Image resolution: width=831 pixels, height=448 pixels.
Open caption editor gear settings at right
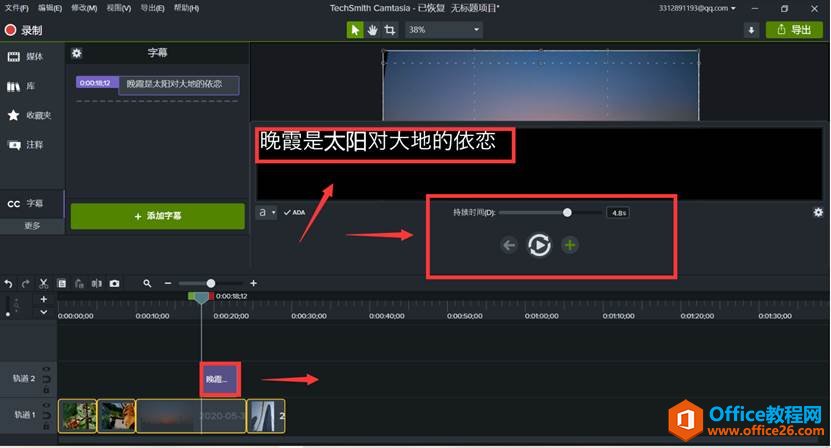tap(818, 213)
